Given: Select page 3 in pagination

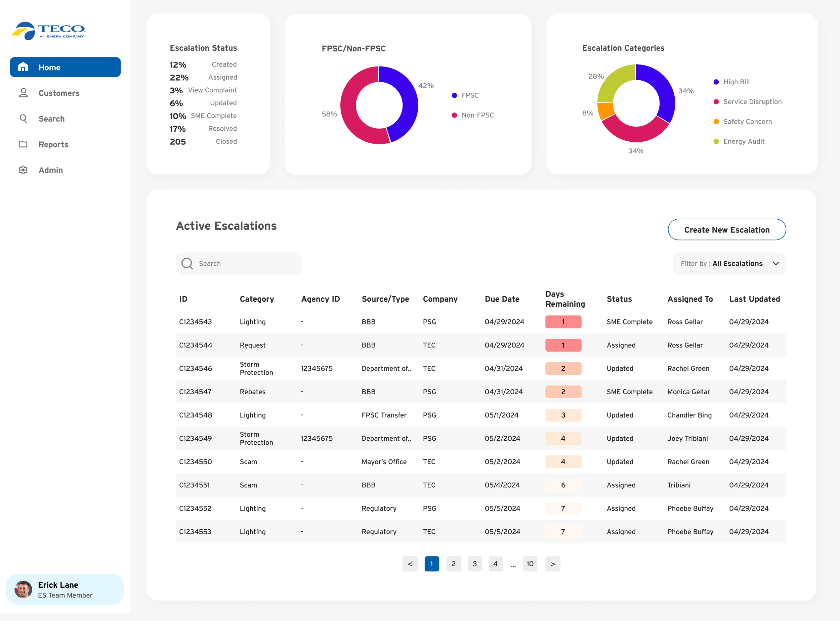Looking at the screenshot, I should pos(474,564).
